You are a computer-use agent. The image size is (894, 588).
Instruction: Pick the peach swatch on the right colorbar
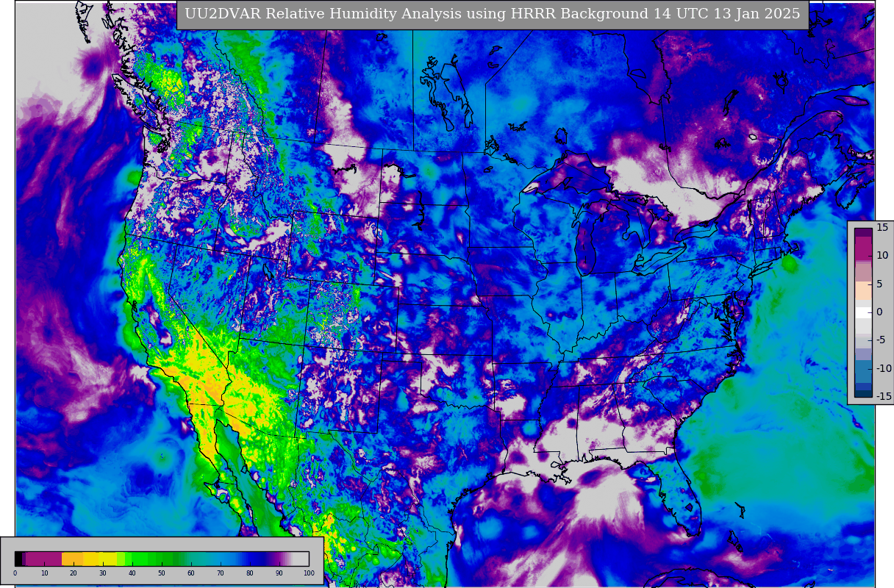(x=863, y=290)
